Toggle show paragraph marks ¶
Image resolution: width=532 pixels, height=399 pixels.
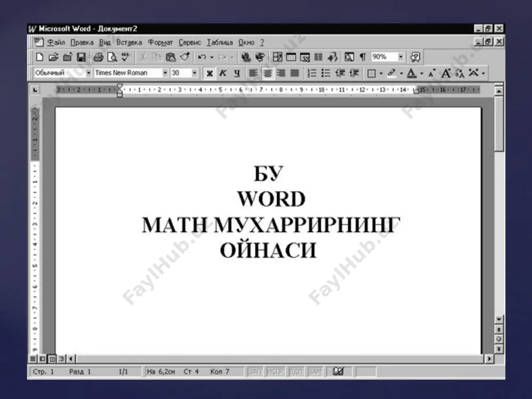point(363,57)
